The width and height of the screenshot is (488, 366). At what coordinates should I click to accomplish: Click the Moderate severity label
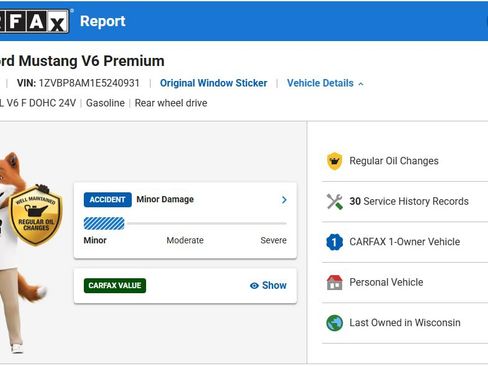tap(185, 240)
